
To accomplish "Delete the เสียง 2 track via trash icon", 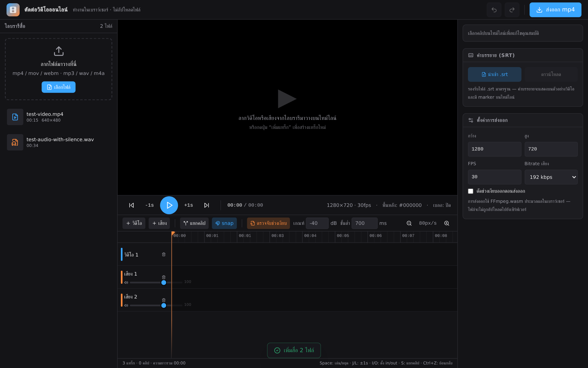I will [164, 300].
